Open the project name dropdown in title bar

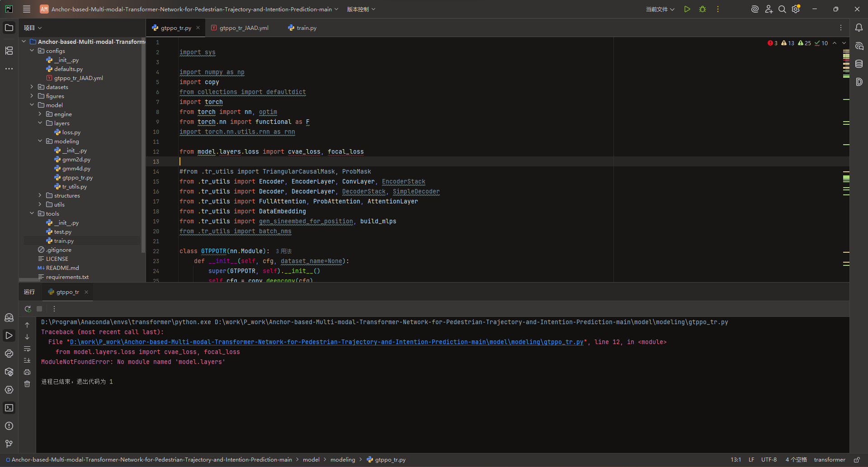click(x=189, y=9)
